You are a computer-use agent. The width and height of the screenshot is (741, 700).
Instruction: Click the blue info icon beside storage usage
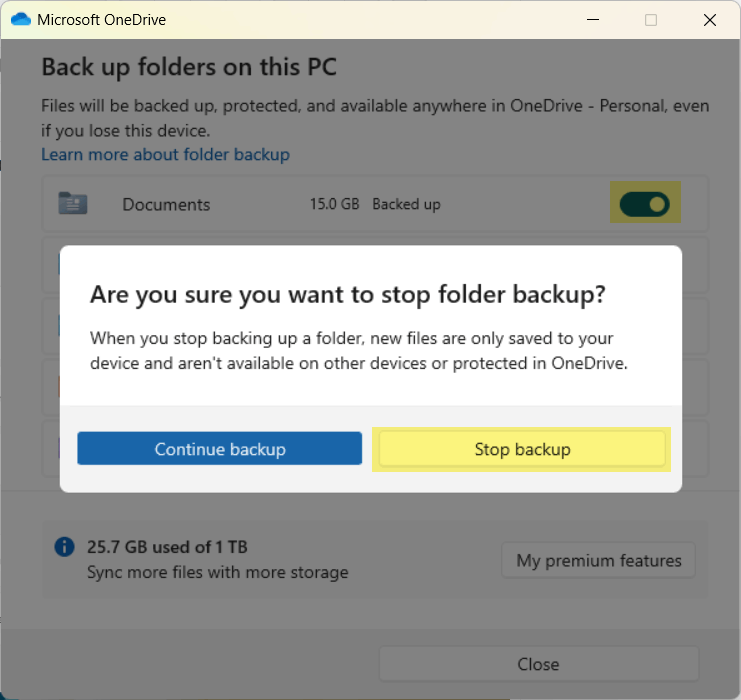point(64,547)
